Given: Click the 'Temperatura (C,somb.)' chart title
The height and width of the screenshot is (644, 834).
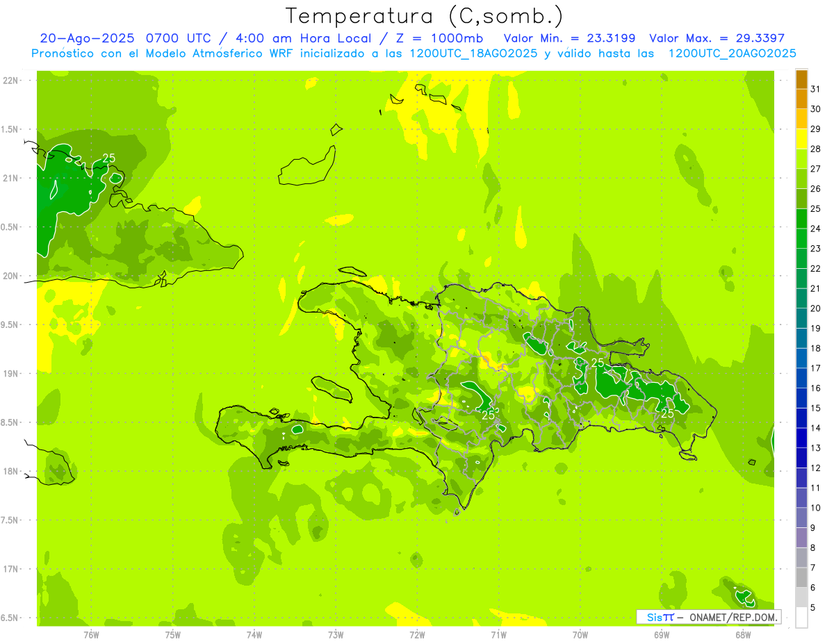Looking at the screenshot, I should [425, 17].
